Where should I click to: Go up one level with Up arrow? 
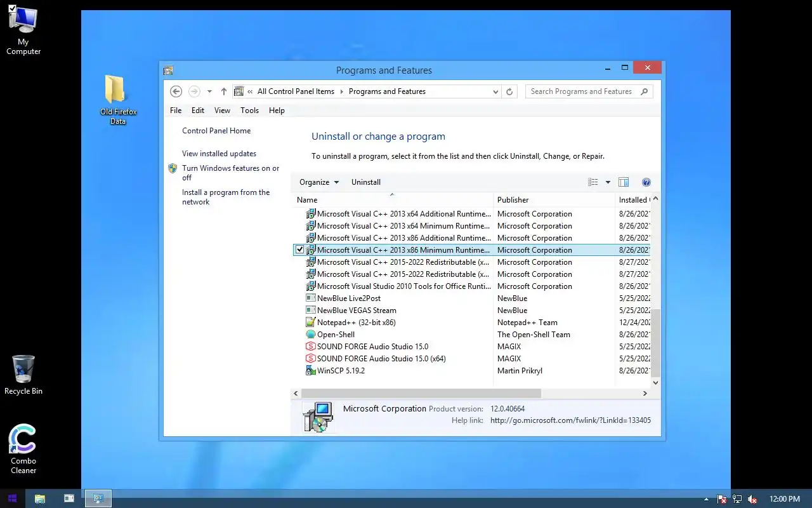coord(224,91)
